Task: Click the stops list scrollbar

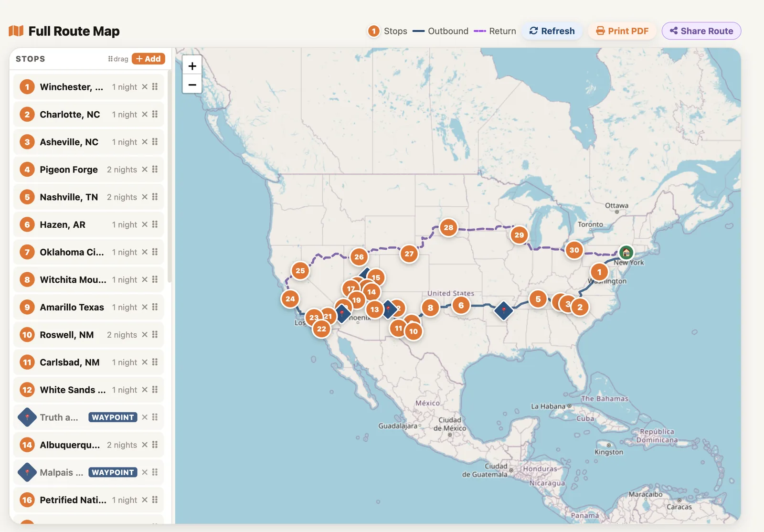Action: point(170,177)
